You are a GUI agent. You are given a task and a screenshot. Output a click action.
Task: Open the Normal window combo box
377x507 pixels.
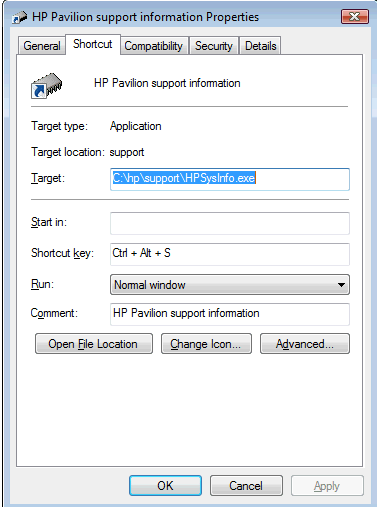pos(230,285)
